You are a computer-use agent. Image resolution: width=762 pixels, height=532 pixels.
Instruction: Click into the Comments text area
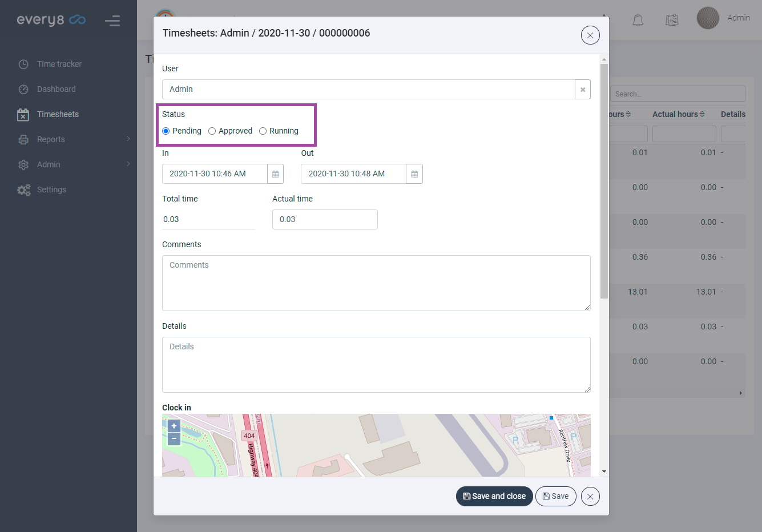coord(376,283)
